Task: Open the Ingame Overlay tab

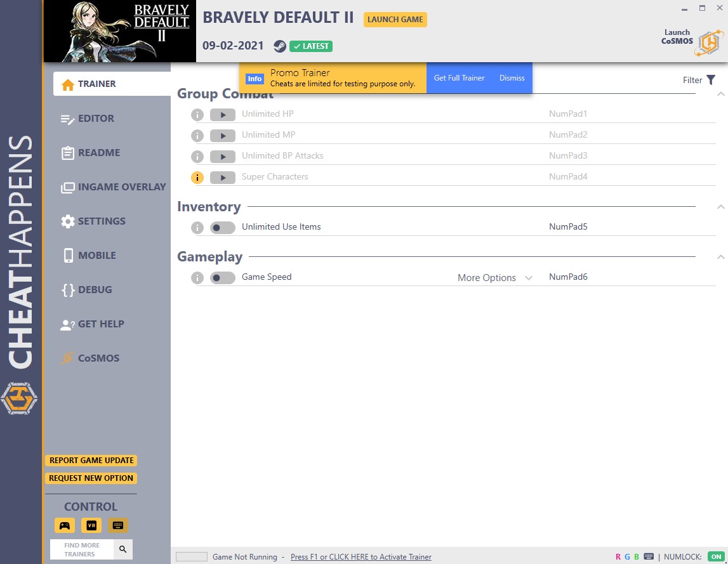Action: (x=112, y=187)
